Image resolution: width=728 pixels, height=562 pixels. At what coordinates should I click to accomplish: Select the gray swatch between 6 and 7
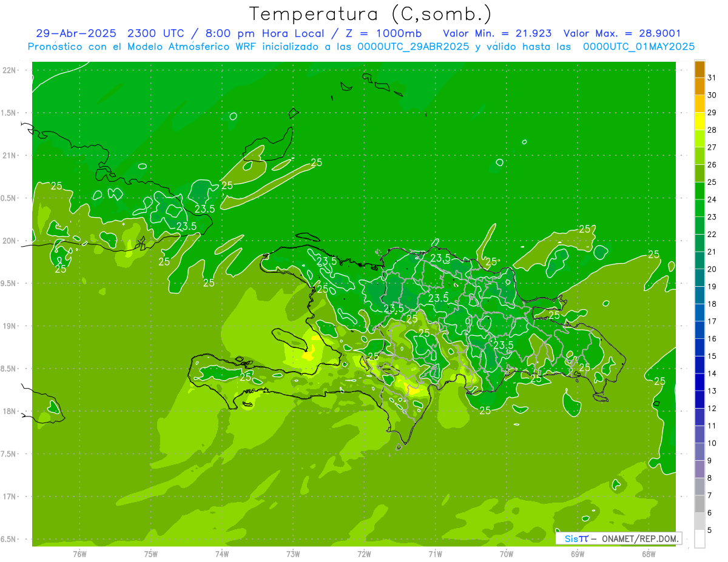(x=699, y=504)
